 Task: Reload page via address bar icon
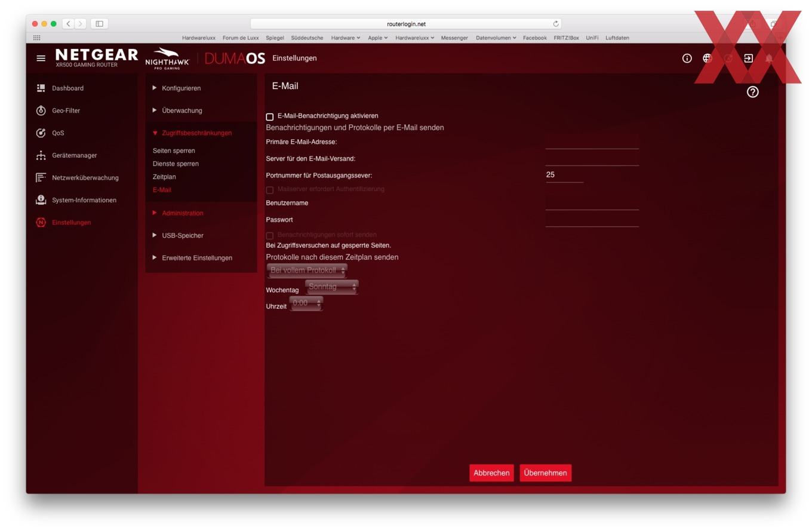pos(556,24)
